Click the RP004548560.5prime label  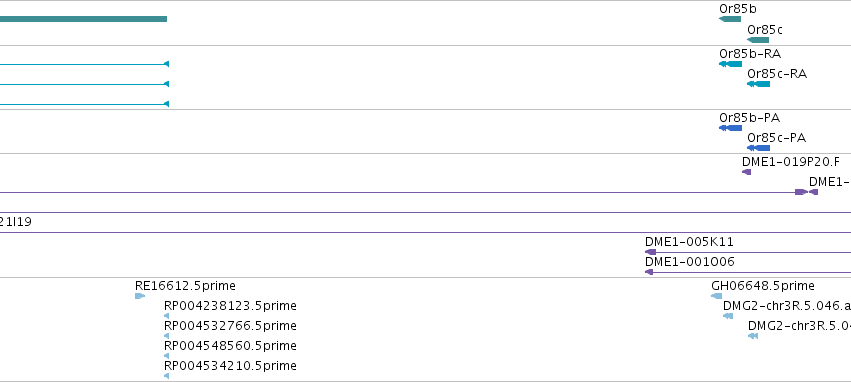(230, 346)
